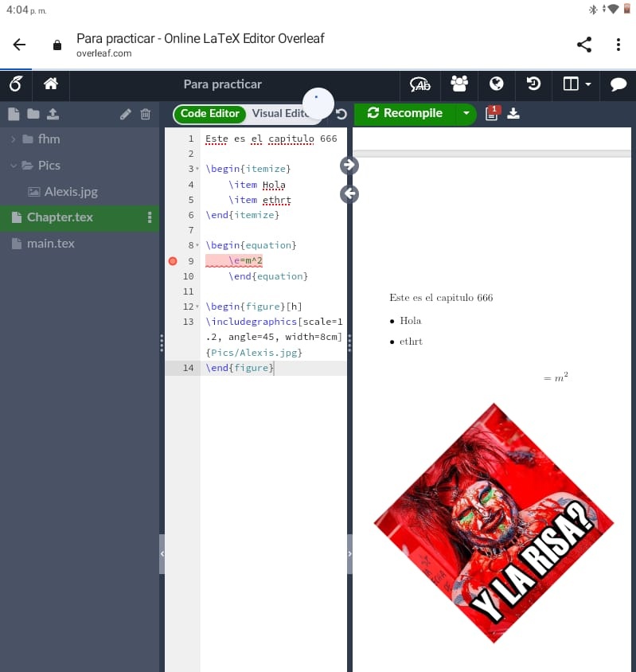Go to PDF location in code arrow
Screen dimensions: 636x672
pyautogui.click(x=349, y=194)
